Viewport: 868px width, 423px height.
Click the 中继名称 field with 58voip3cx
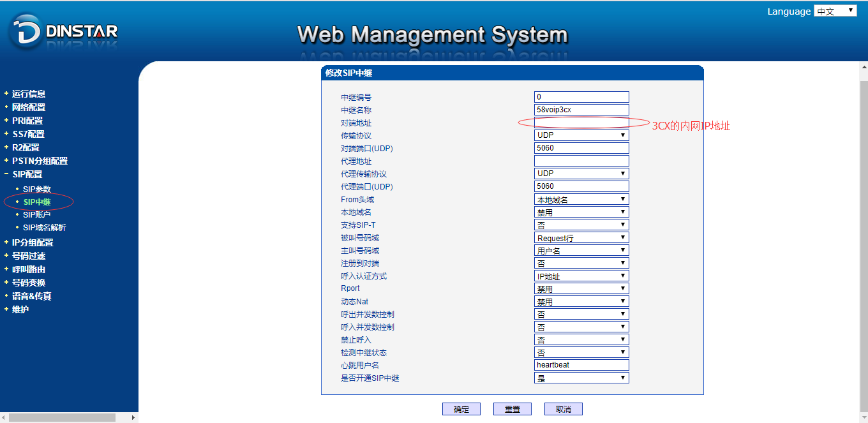click(x=581, y=110)
